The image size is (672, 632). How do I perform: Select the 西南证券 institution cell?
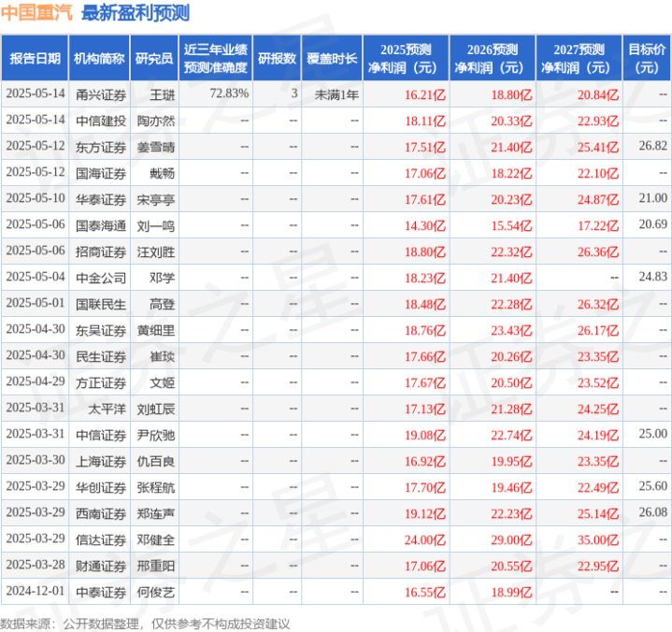pyautogui.click(x=101, y=513)
